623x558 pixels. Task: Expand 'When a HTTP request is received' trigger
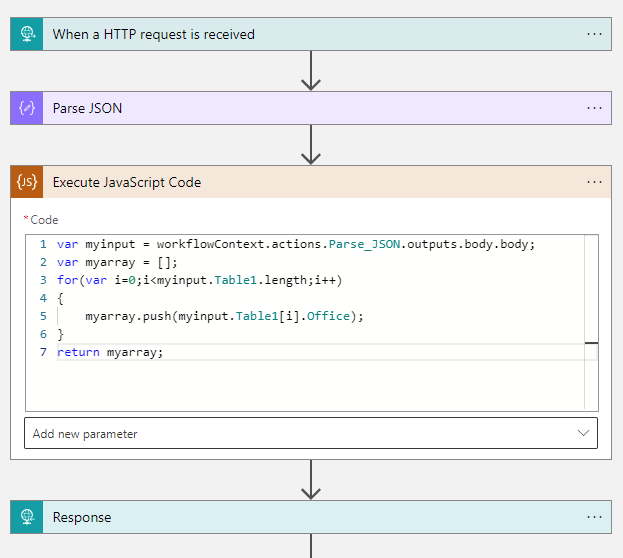pyautogui.click(x=300, y=34)
